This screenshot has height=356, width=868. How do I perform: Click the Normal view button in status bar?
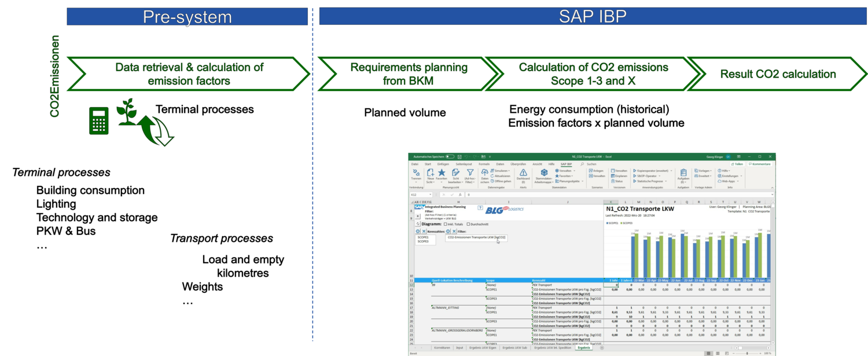(709, 353)
